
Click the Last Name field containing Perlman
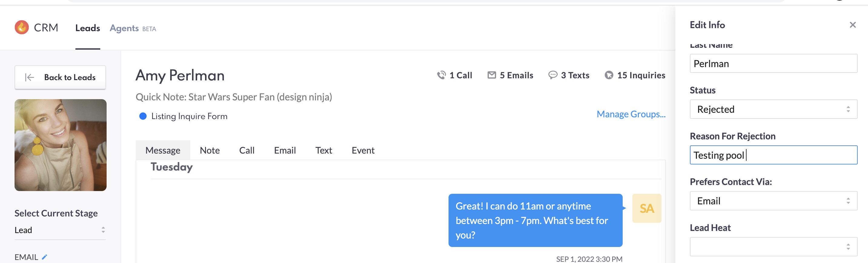tap(773, 63)
